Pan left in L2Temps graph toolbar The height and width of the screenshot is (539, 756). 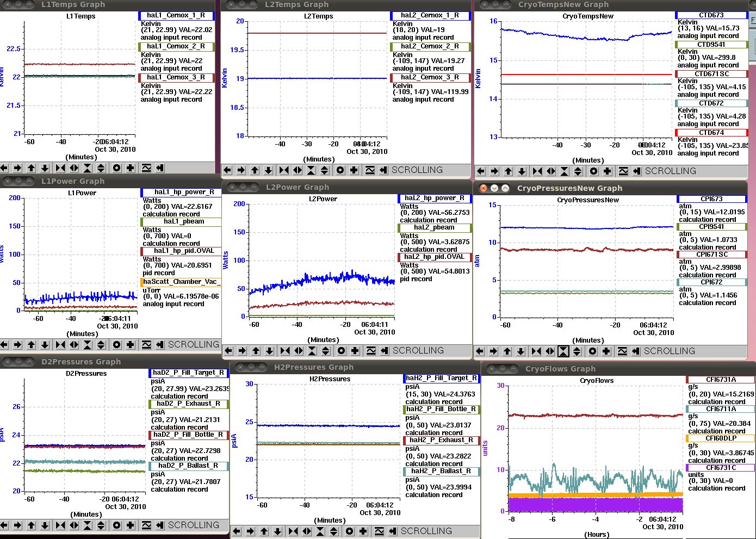(227, 170)
